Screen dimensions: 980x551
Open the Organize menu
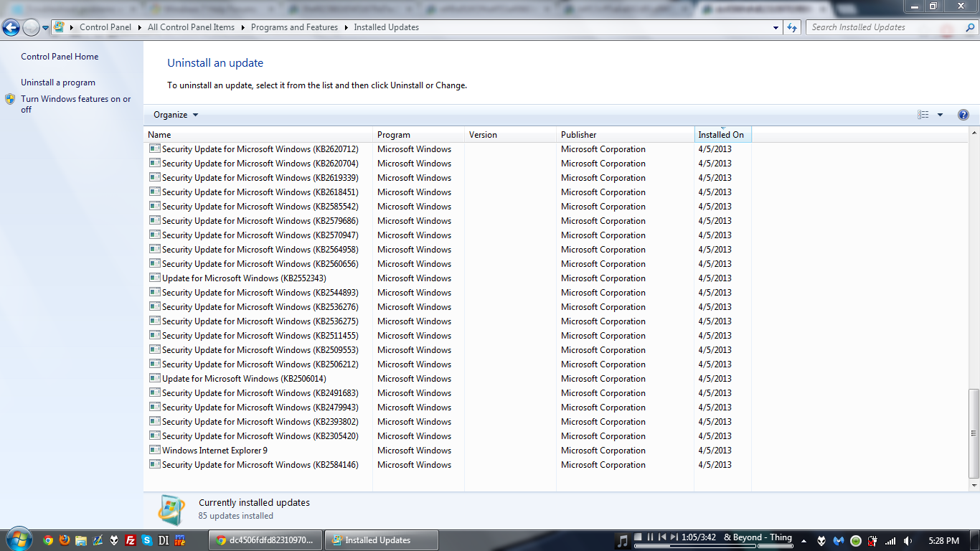(x=176, y=115)
